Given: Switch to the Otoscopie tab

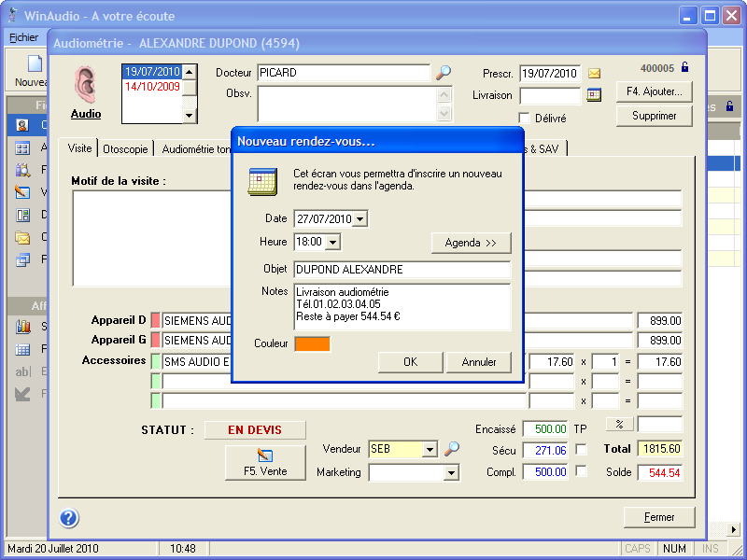Looking at the screenshot, I should (x=125, y=148).
